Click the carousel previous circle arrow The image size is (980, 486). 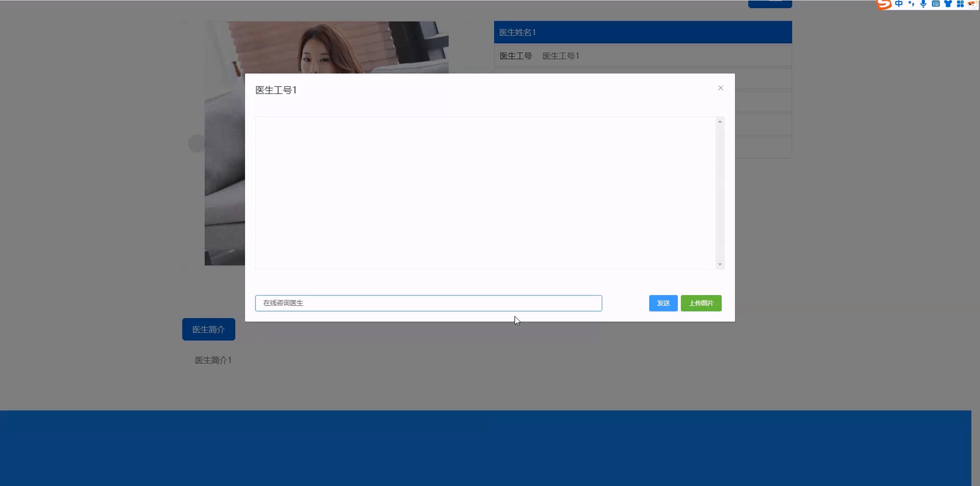pyautogui.click(x=196, y=144)
